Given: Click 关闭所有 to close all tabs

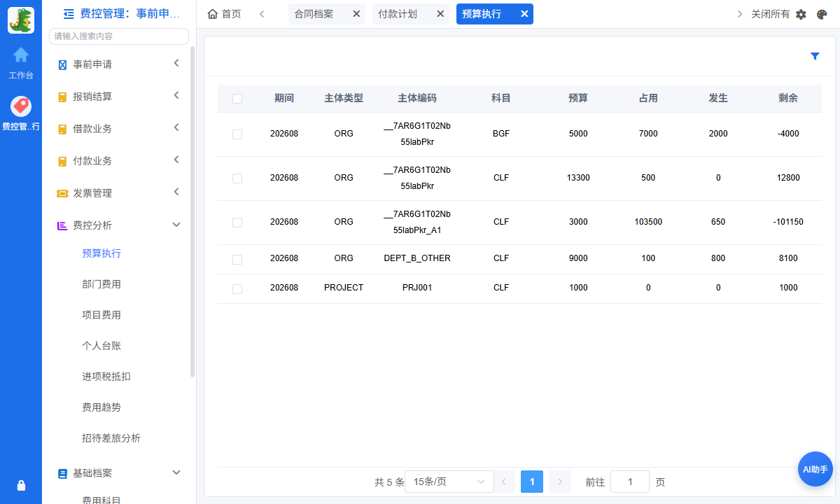Looking at the screenshot, I should click(x=770, y=14).
